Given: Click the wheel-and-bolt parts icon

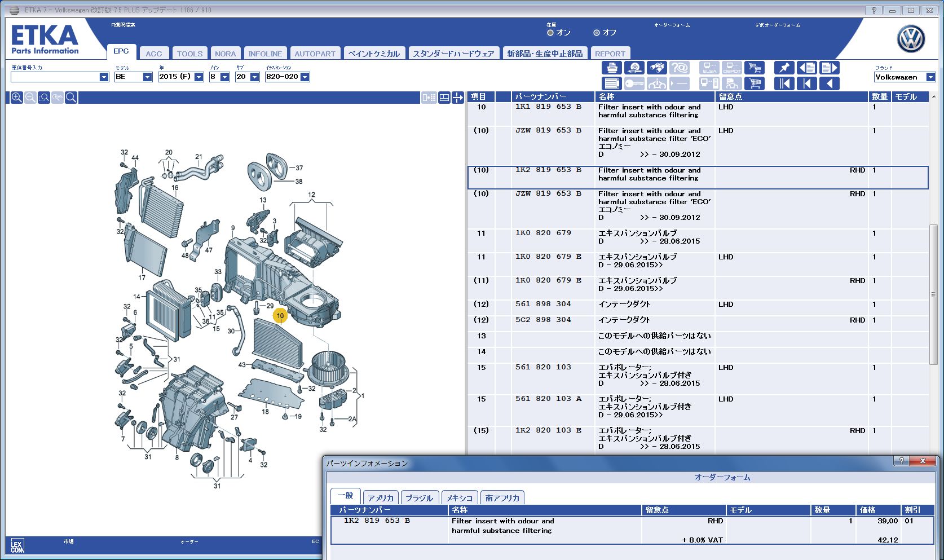Looking at the screenshot, I should coord(634,68).
